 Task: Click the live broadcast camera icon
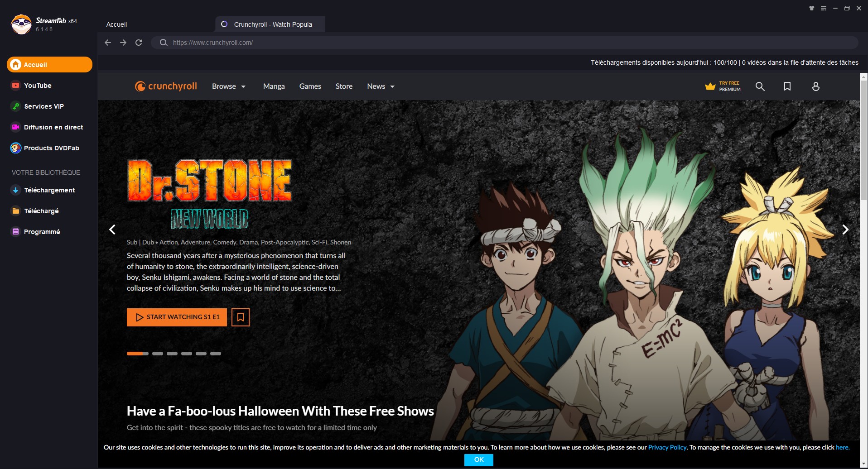tap(16, 127)
